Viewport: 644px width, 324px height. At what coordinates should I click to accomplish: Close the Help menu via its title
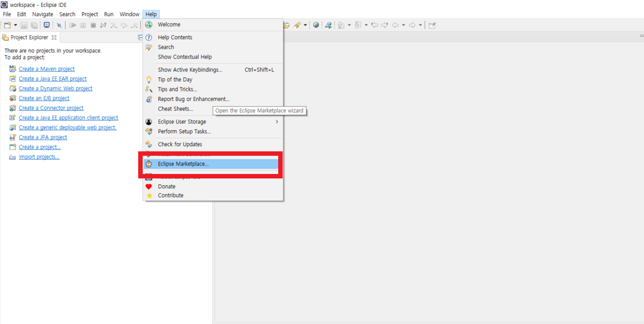(151, 14)
